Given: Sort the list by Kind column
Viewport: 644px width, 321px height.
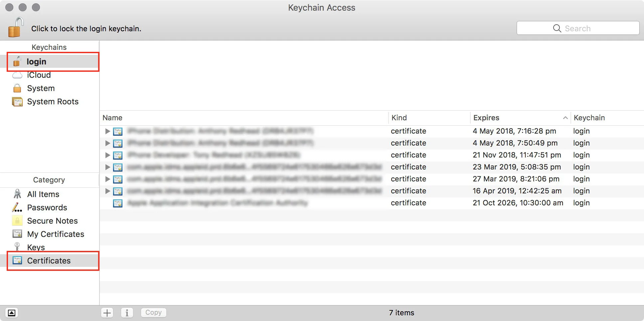Looking at the screenshot, I should [429, 118].
